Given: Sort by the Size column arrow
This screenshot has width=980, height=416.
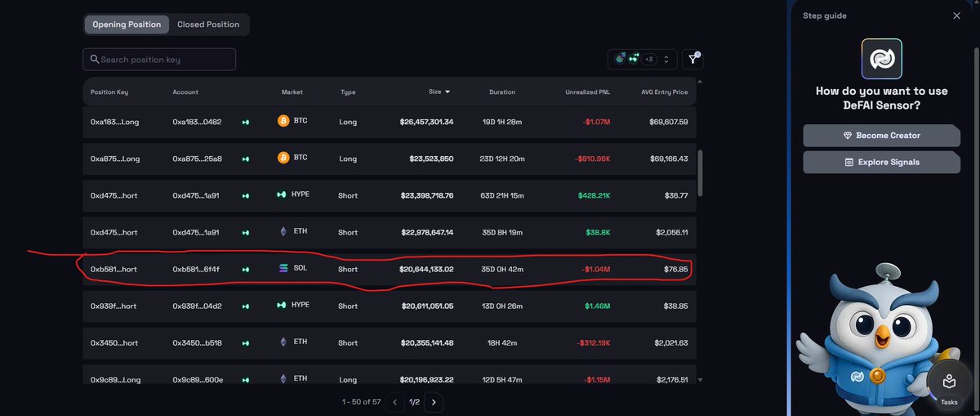Looking at the screenshot, I should click(447, 92).
